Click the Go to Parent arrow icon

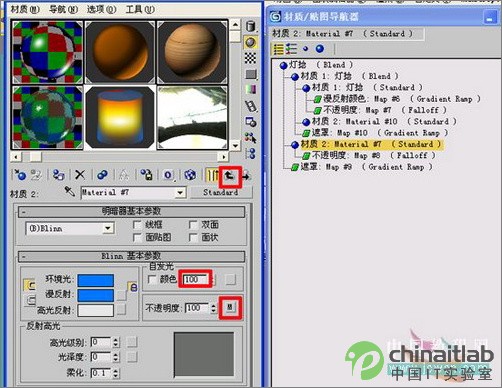point(230,175)
